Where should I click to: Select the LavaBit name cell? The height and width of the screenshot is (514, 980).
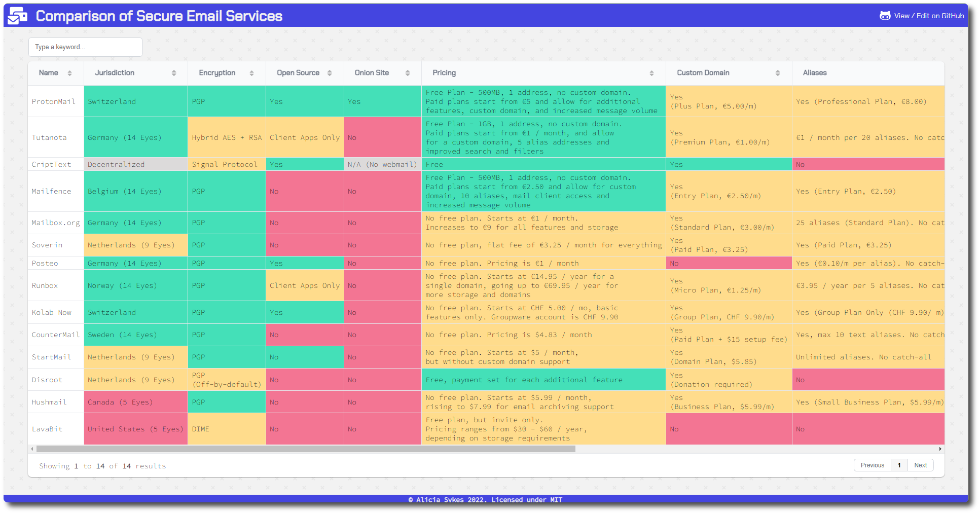[x=56, y=429]
